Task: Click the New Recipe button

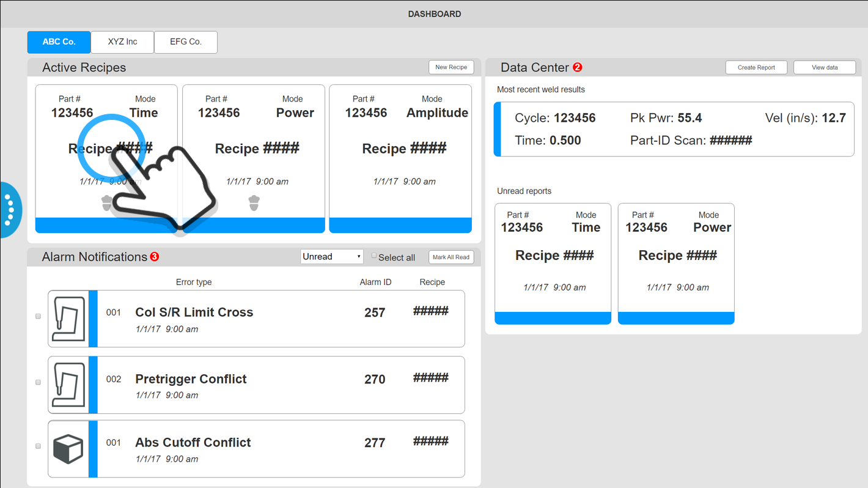Action: pyautogui.click(x=451, y=67)
